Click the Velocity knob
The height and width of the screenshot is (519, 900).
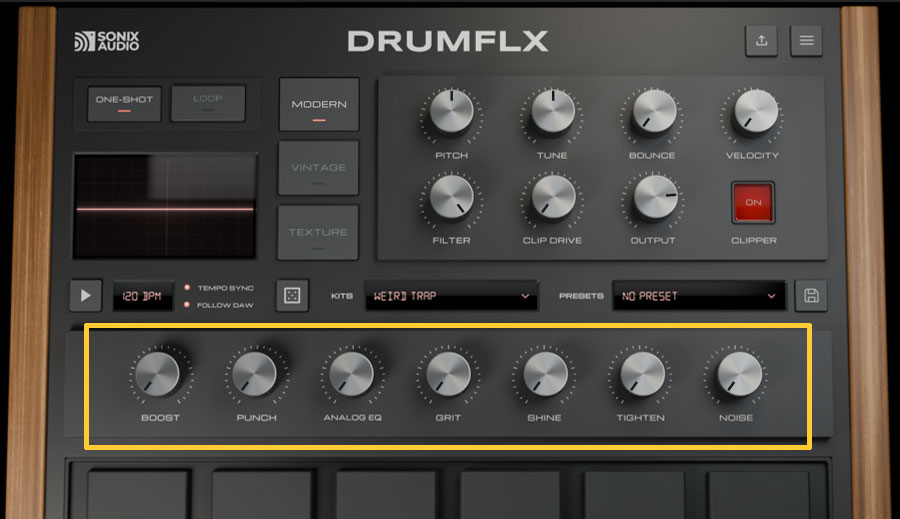pyautogui.click(x=755, y=112)
